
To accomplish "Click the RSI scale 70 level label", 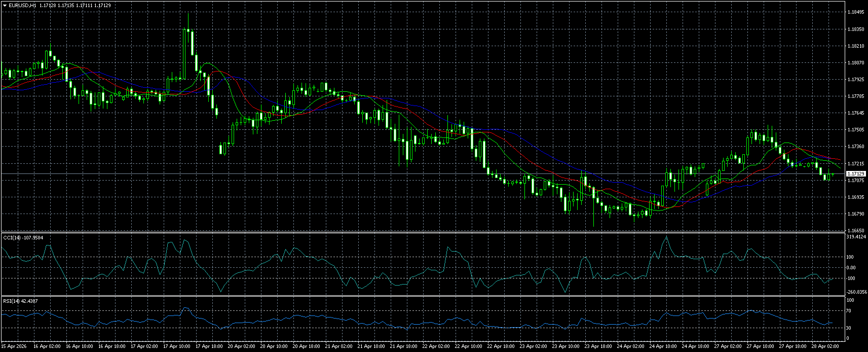I will coord(849,311).
